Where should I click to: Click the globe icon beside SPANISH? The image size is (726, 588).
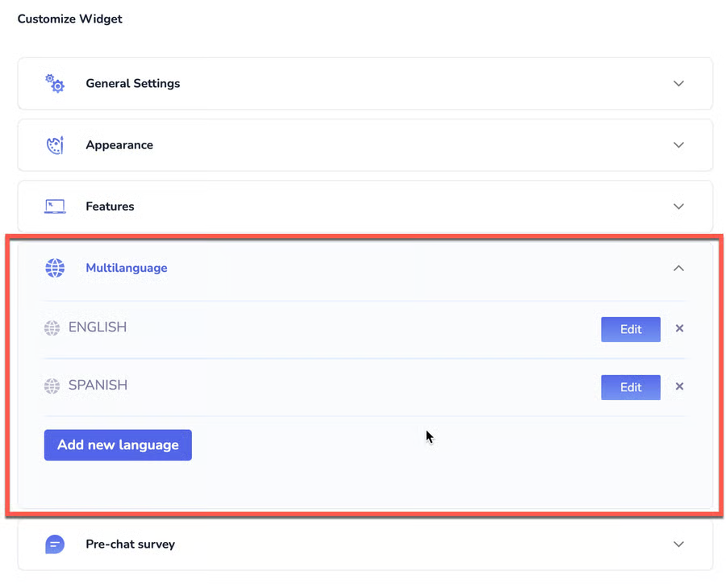point(52,386)
